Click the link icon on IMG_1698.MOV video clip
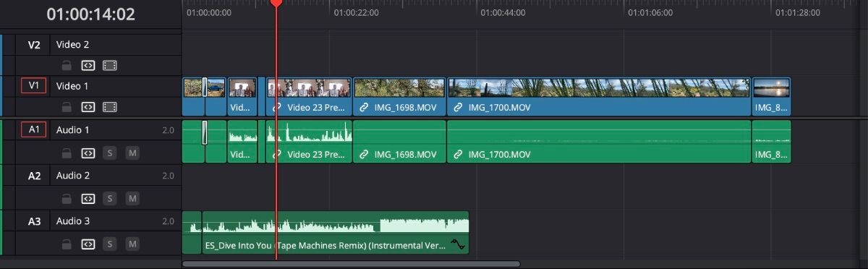868x269 pixels. pyautogui.click(x=365, y=107)
